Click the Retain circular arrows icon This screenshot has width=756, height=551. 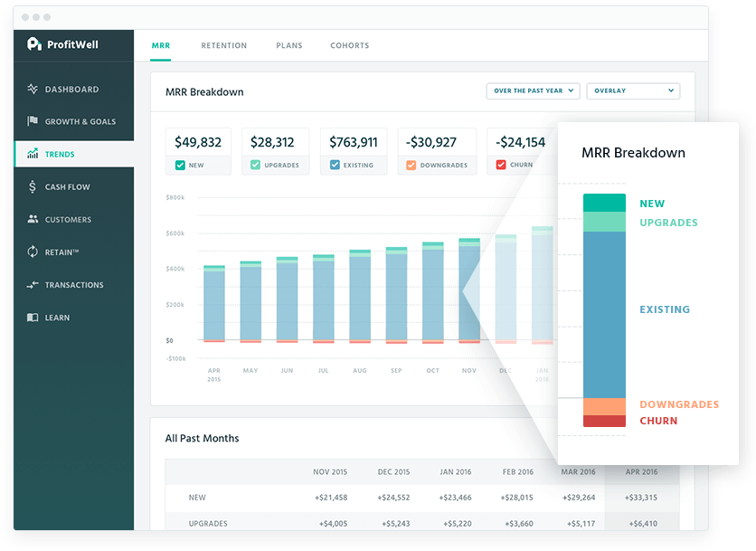33,252
